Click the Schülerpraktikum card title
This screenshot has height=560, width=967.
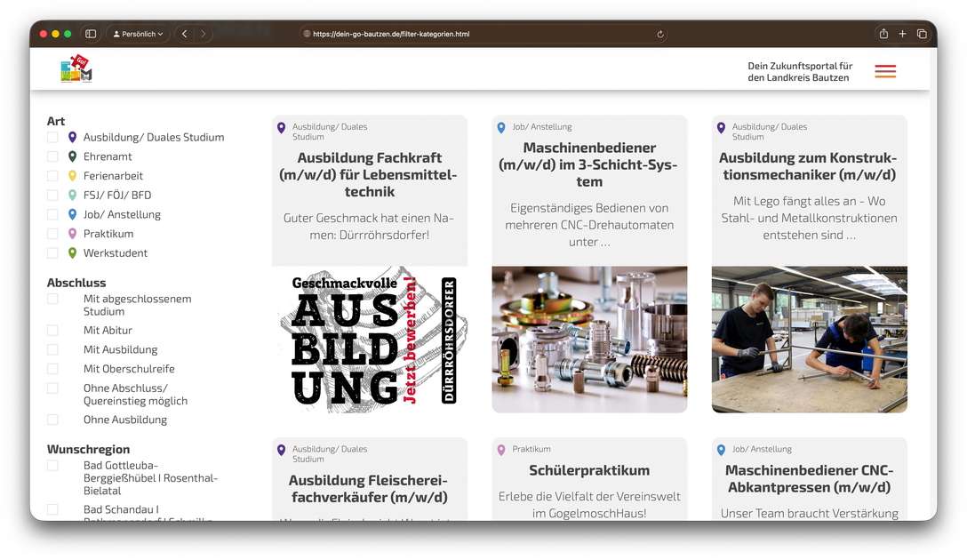pos(589,470)
